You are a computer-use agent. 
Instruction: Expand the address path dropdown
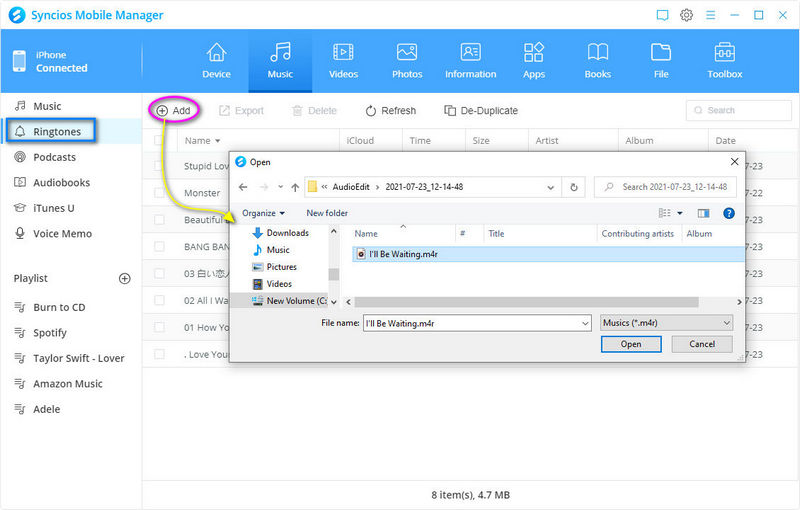click(551, 187)
